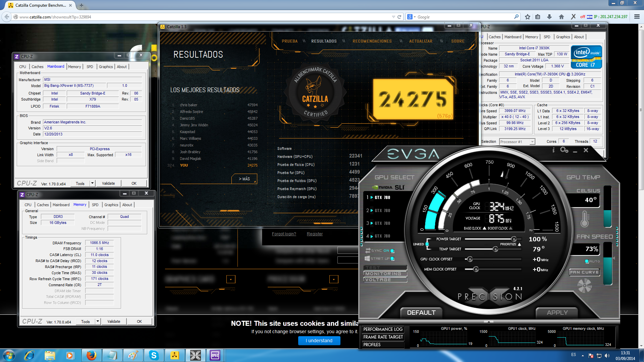
Task: Open PERFORMANCE LOG in EVGA Precision
Action: pyautogui.click(x=383, y=329)
